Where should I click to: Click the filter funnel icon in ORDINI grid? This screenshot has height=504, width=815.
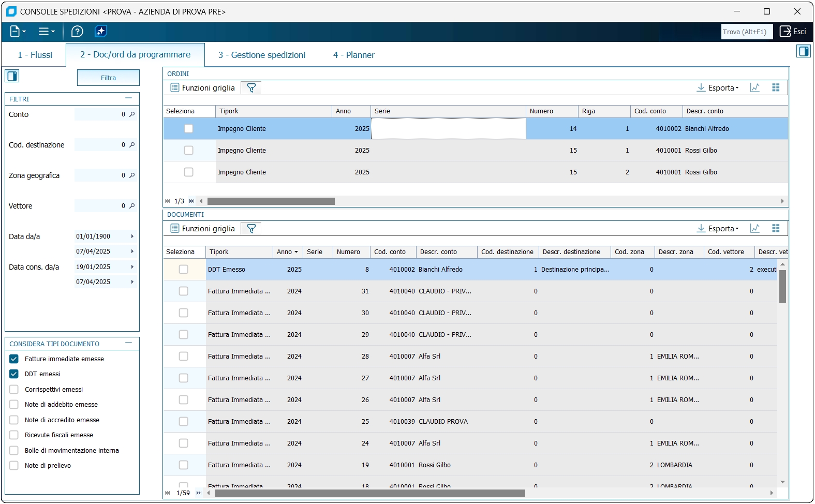[x=251, y=88]
